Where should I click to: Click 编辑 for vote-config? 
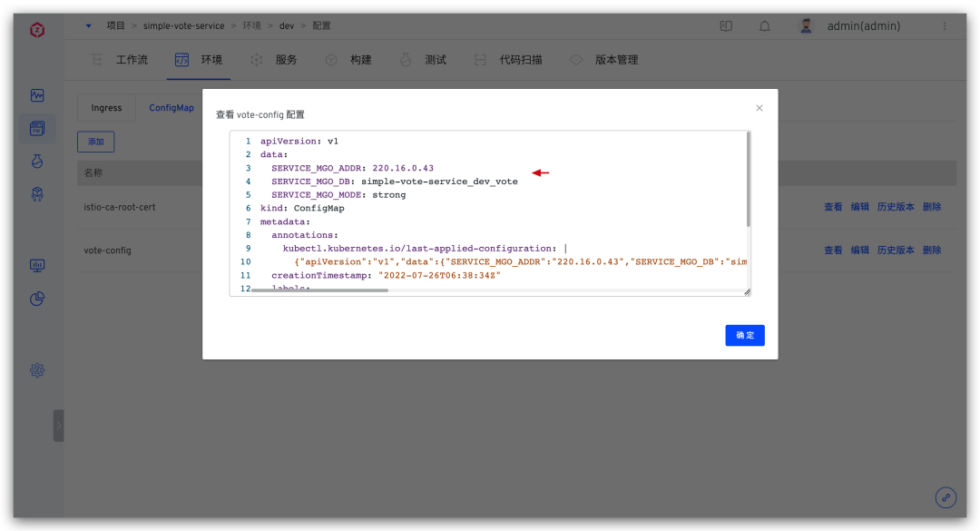click(x=859, y=249)
